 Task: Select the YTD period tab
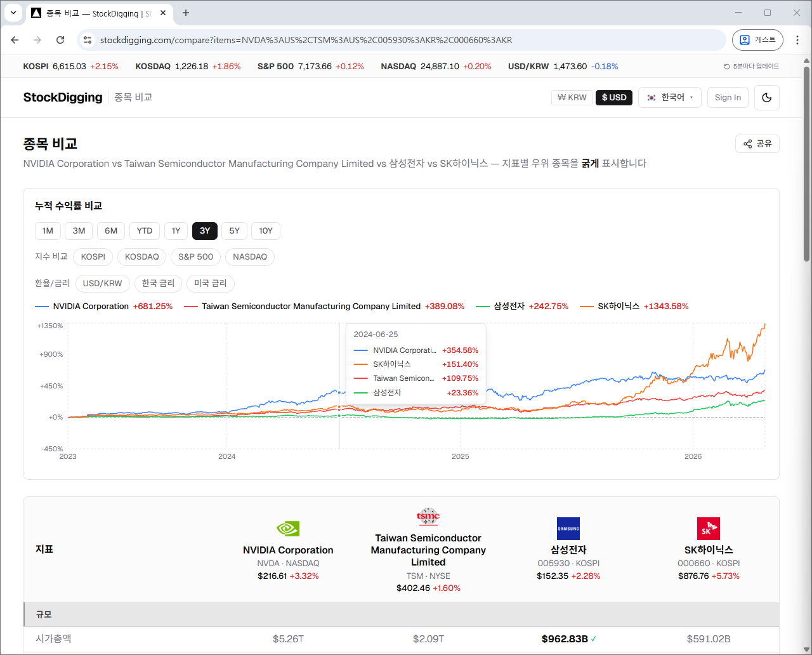[145, 231]
